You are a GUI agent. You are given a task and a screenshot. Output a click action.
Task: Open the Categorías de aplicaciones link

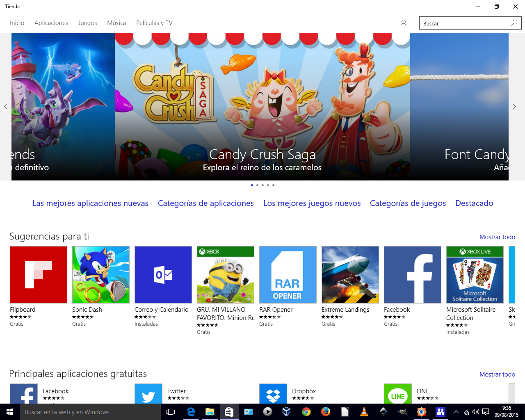205,203
